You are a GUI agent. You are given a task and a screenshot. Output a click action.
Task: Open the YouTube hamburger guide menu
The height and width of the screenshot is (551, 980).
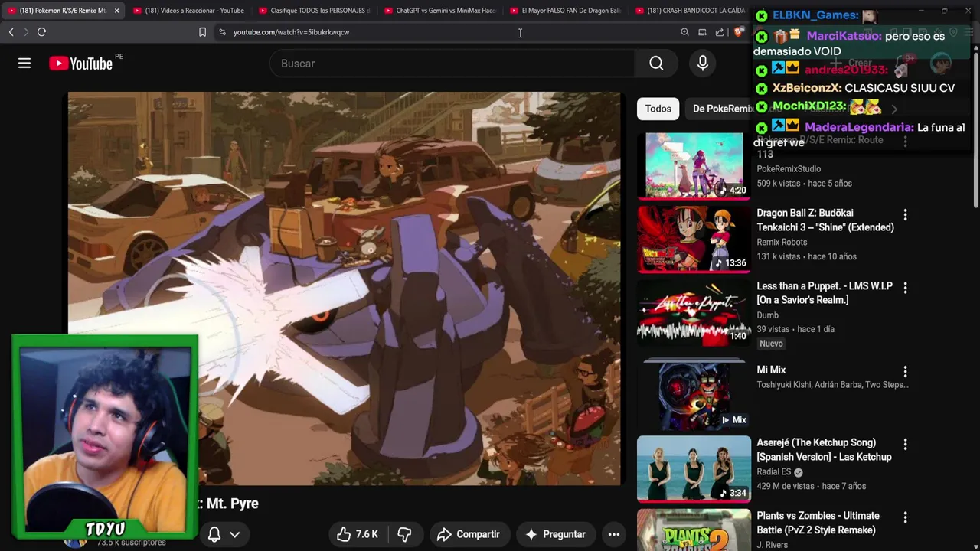(24, 64)
